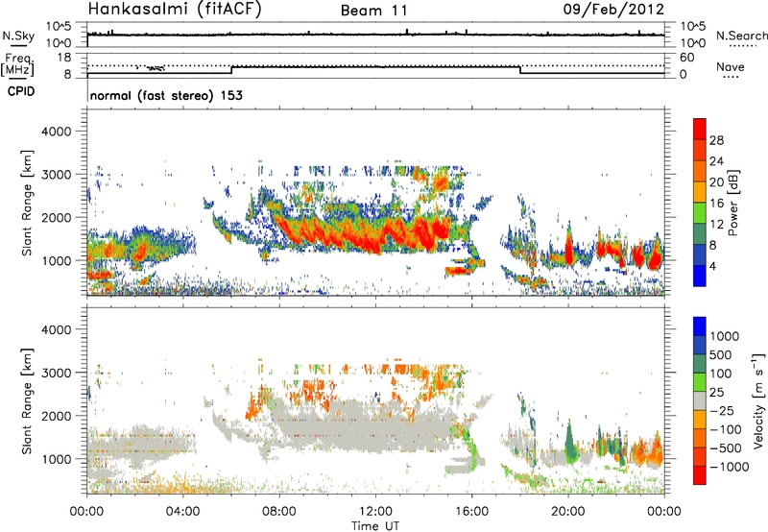Image resolution: width=768 pixels, height=532 pixels.
Task: Click the text normal (fast stereo) 153
Action: coord(166,95)
